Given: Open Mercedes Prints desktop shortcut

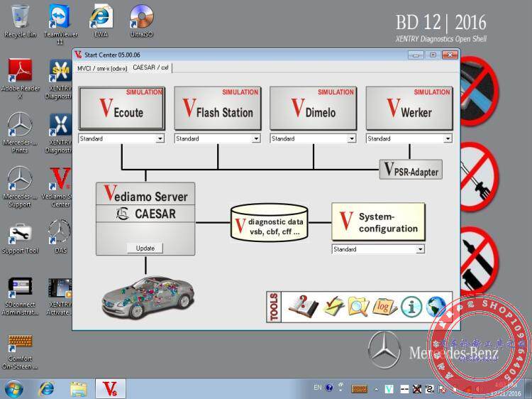Looking at the screenshot, I should [x=20, y=133].
